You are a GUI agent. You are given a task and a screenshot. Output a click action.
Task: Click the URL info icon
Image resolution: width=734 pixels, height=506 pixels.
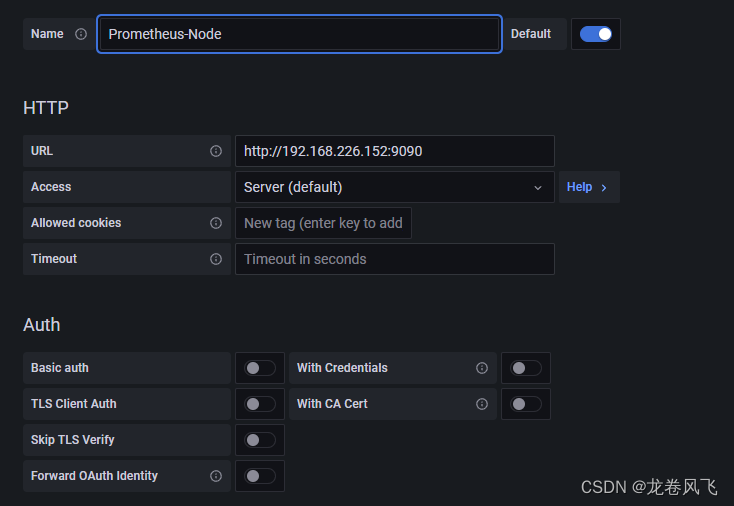216,151
